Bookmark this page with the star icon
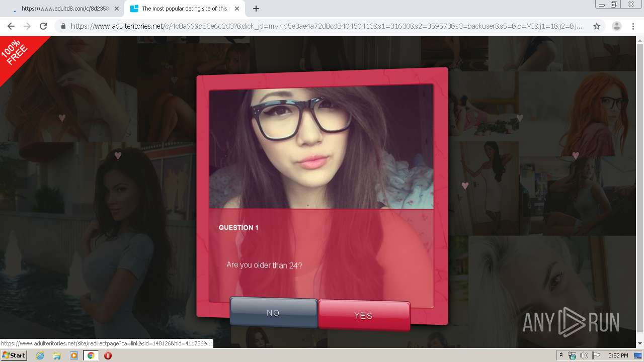This screenshot has height=362, width=644. [597, 26]
